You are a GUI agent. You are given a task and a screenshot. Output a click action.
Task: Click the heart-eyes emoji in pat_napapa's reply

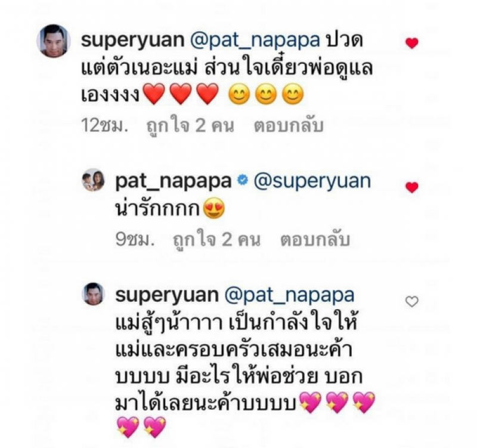(214, 209)
